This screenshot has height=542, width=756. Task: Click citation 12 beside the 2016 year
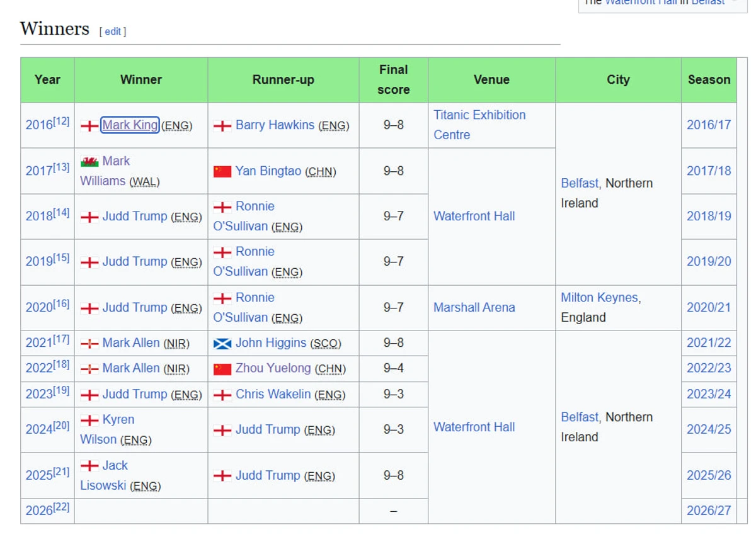[62, 121]
